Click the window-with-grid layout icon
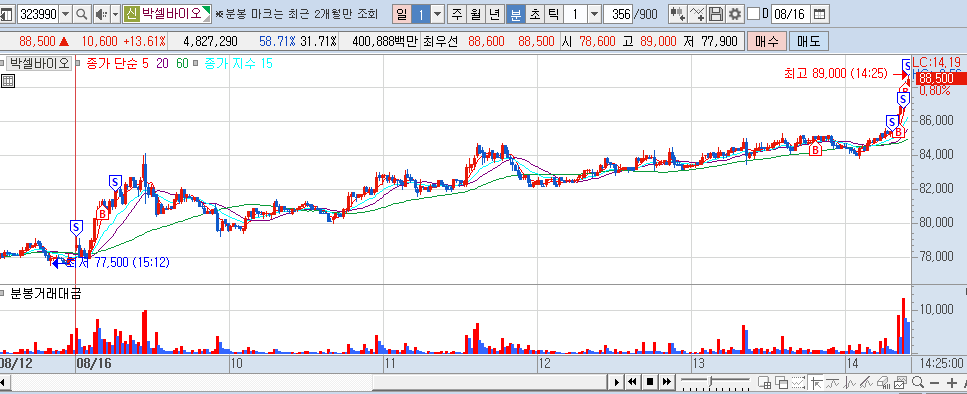 point(764,382)
